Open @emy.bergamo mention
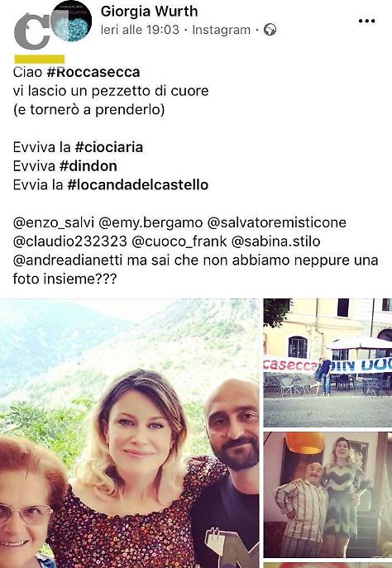This screenshot has height=568, width=392. [151, 222]
